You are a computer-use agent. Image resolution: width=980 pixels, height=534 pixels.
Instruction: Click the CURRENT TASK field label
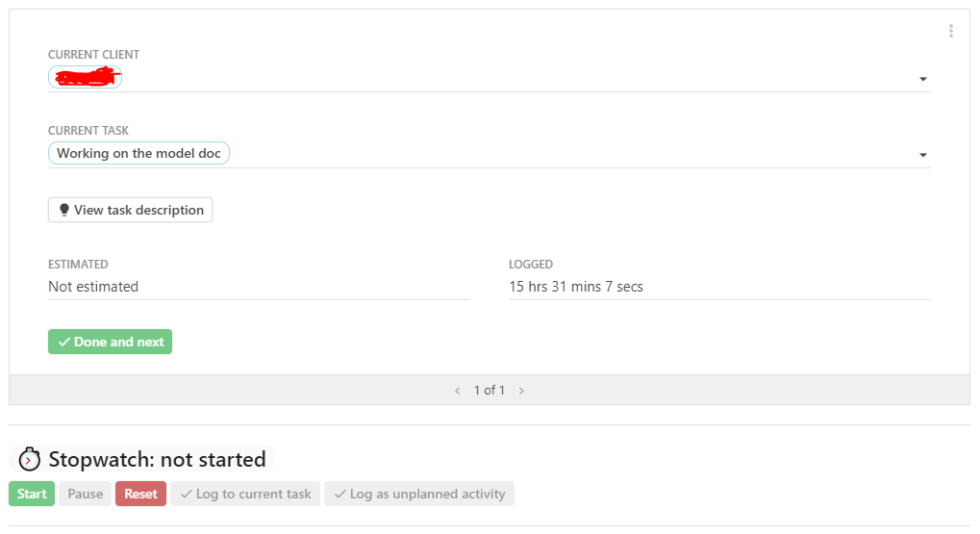[88, 131]
